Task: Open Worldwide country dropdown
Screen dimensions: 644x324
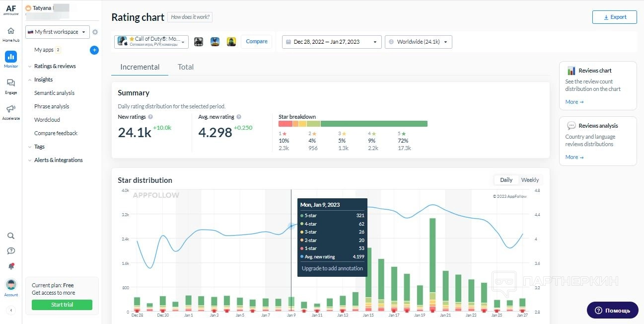Action: (418, 42)
